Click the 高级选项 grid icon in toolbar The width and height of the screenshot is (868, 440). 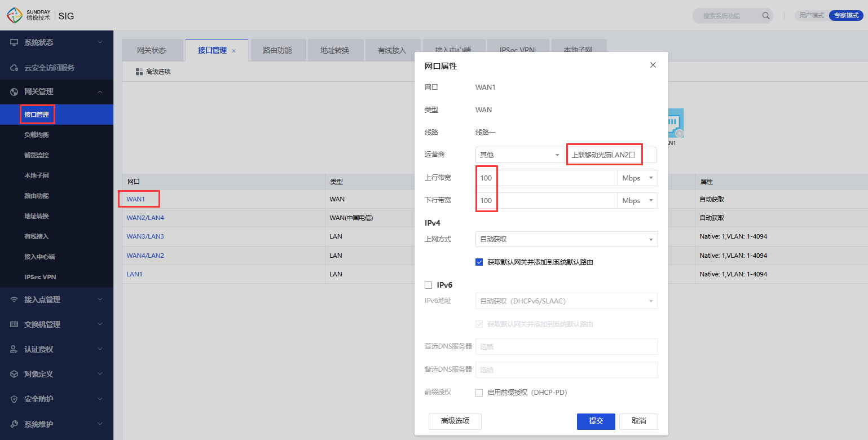coord(139,72)
